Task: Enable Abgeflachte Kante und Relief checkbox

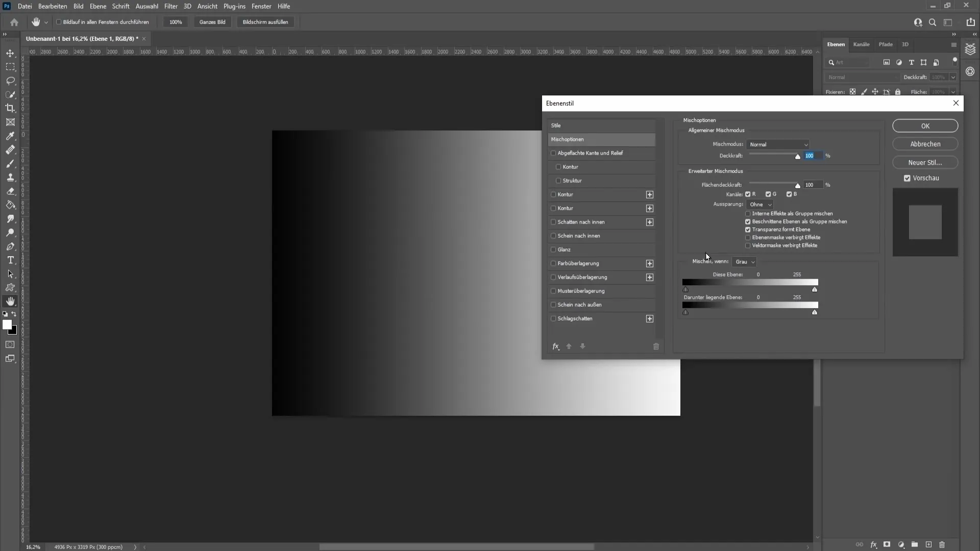Action: (553, 153)
